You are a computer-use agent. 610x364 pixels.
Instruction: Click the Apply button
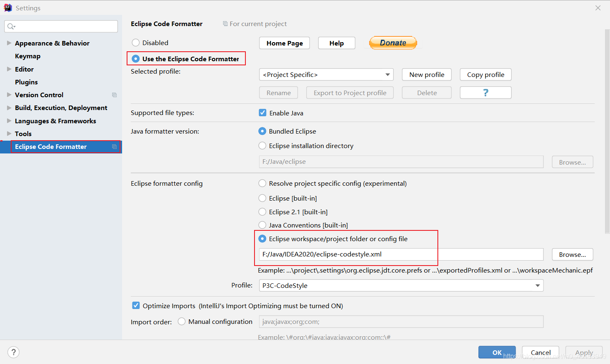click(x=584, y=352)
